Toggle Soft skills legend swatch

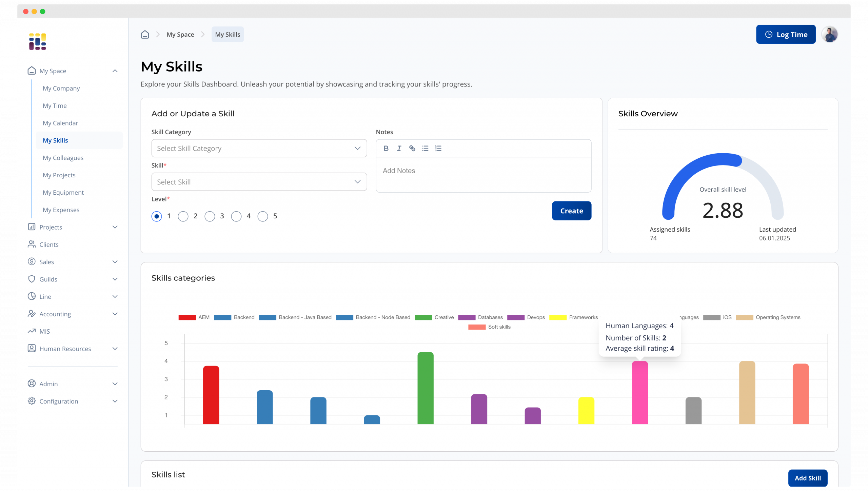[477, 327]
